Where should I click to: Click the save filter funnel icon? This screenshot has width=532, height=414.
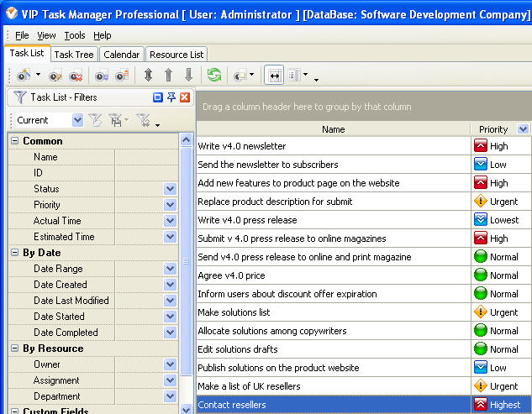[x=116, y=120]
